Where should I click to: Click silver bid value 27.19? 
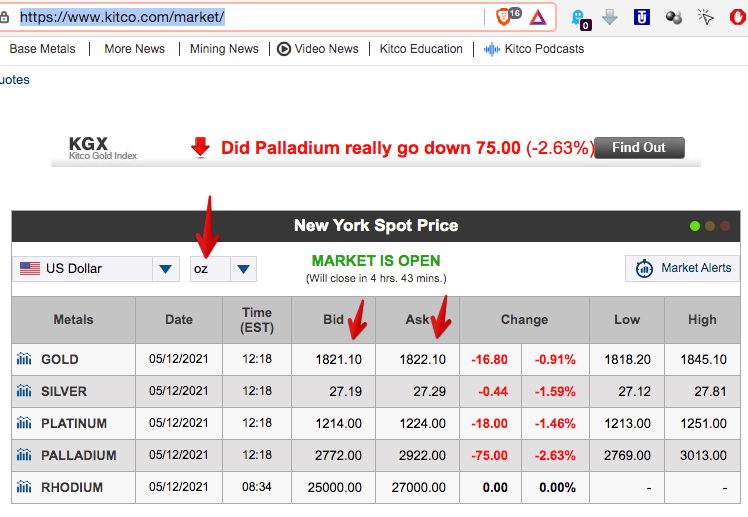tap(345, 392)
